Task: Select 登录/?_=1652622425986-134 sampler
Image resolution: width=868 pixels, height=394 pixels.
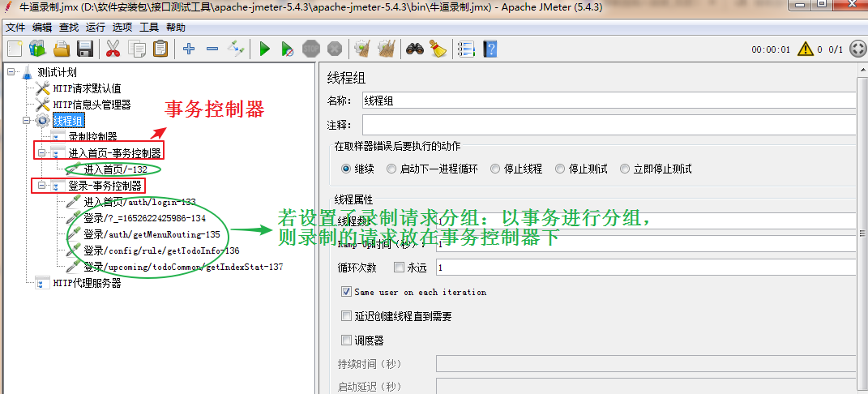Action: pyautogui.click(x=144, y=218)
